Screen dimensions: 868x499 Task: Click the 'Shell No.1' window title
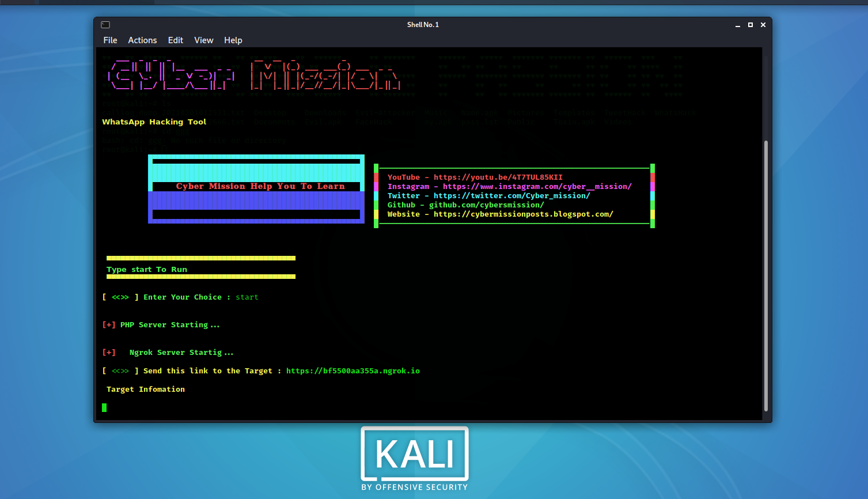pos(423,25)
